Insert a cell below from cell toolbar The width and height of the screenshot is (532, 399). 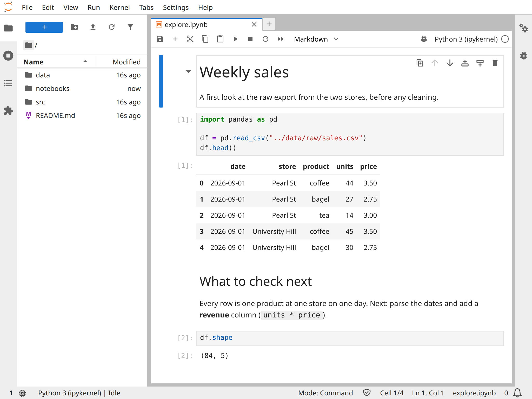coord(480,63)
